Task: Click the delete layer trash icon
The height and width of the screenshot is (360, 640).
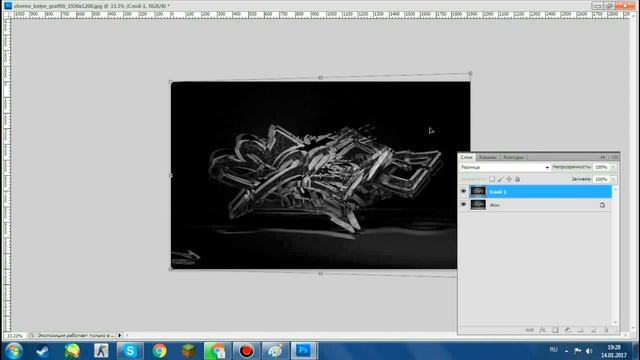Action: tap(607, 330)
